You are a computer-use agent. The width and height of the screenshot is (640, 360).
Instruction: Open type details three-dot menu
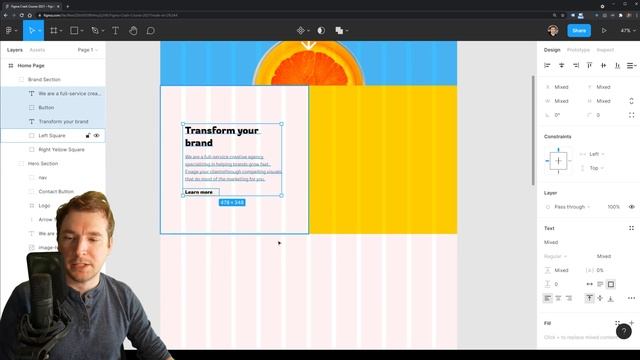631,298
